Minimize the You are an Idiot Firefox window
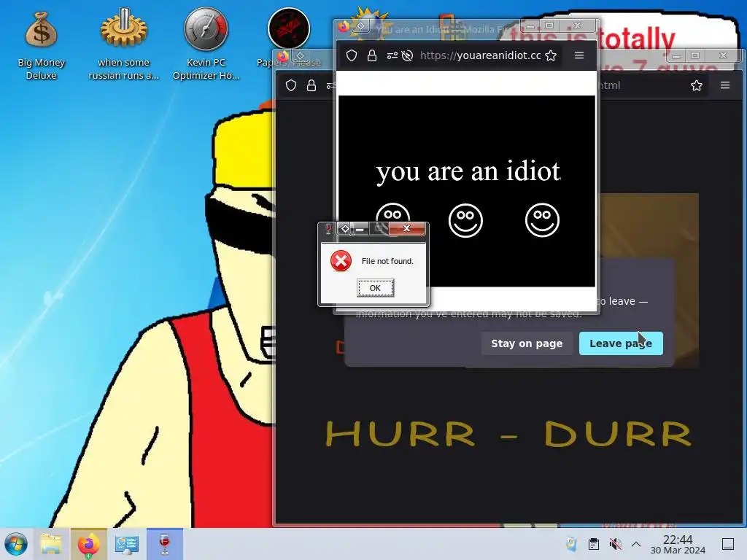The width and height of the screenshot is (747, 560). pyautogui.click(x=530, y=26)
